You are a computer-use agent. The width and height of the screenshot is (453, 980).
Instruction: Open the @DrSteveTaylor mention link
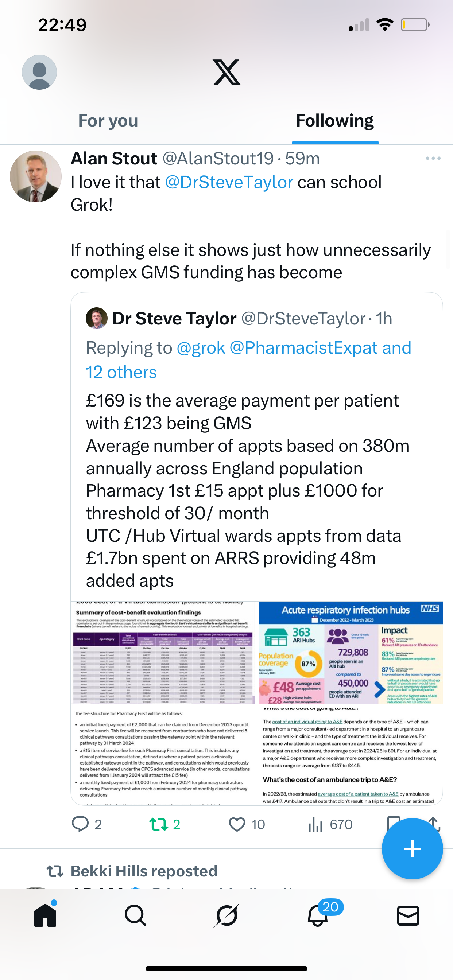coord(229,182)
